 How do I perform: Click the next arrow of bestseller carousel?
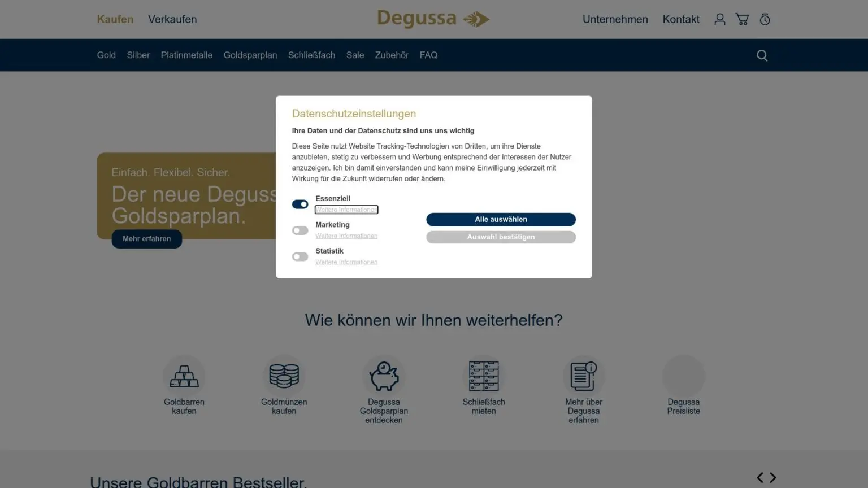tap(772, 478)
